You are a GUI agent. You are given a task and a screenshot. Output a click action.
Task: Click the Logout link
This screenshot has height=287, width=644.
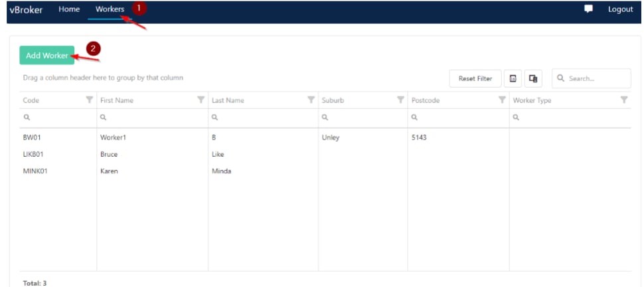pos(620,9)
